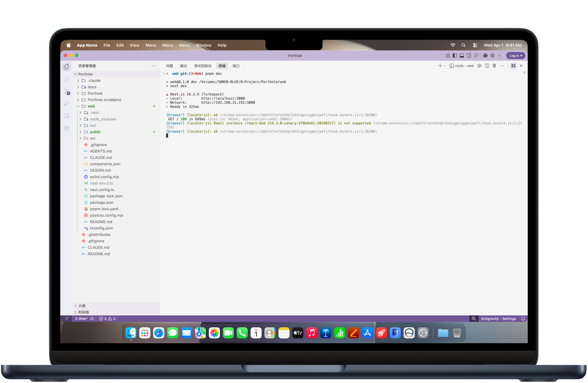Expand the 大纲 outline section

(x=116, y=306)
